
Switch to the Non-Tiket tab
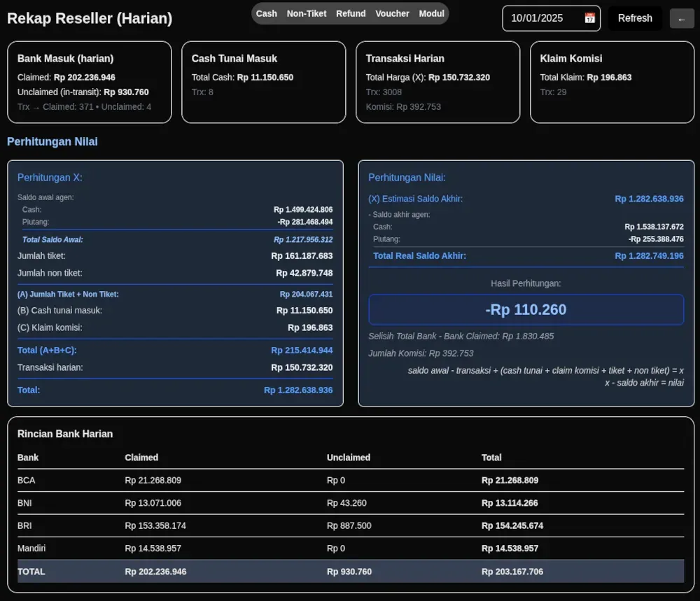(307, 13)
